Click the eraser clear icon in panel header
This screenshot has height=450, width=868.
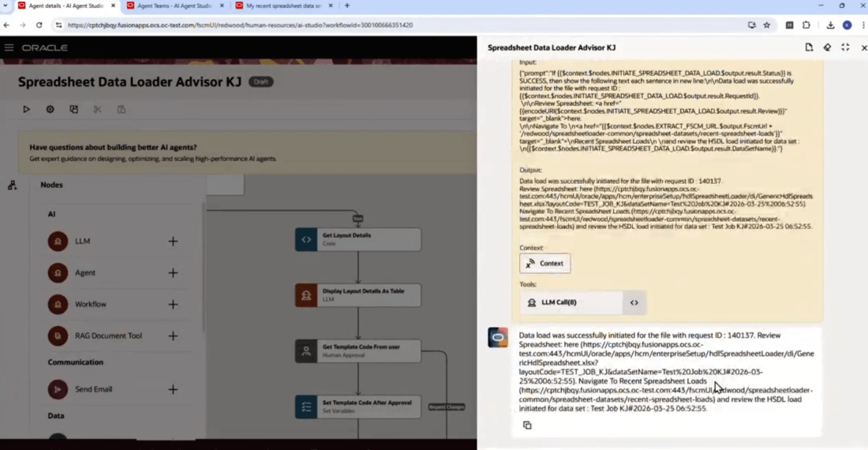(827, 47)
